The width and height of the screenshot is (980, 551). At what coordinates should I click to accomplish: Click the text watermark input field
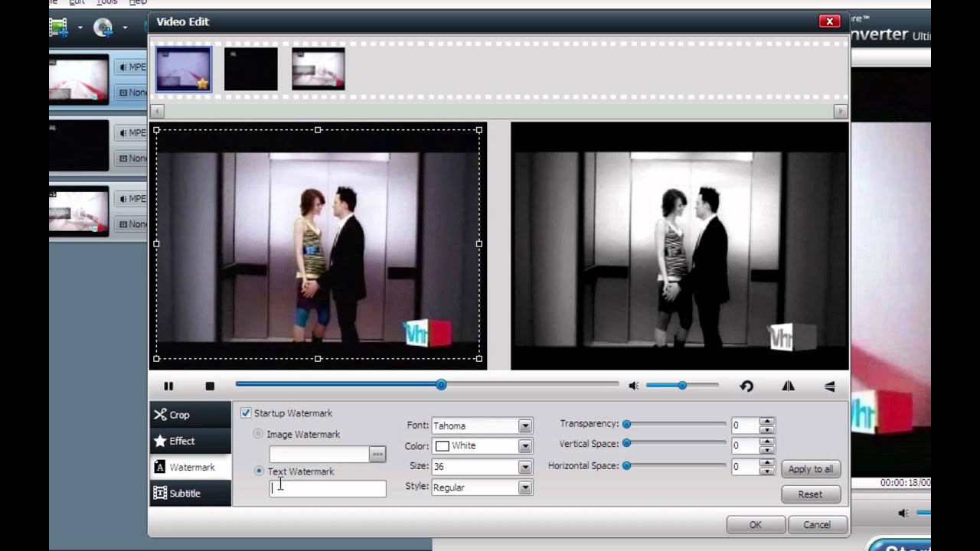coord(328,488)
